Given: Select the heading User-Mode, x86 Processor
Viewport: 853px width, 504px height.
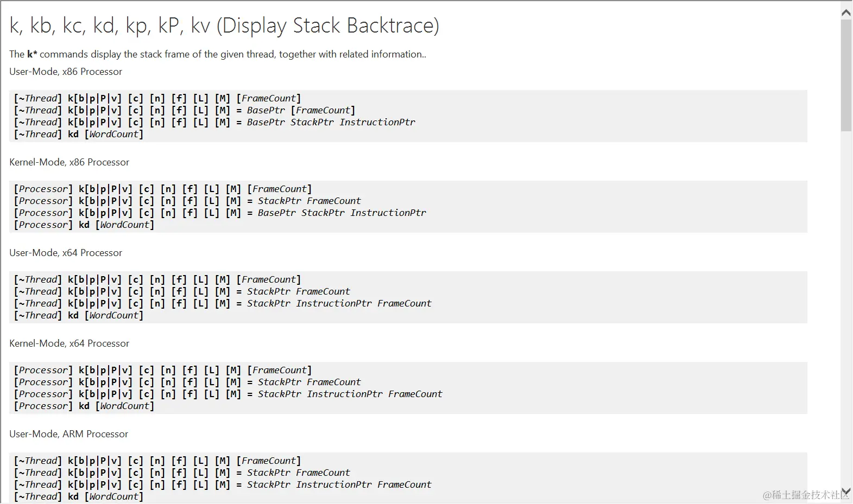Looking at the screenshot, I should point(66,72).
